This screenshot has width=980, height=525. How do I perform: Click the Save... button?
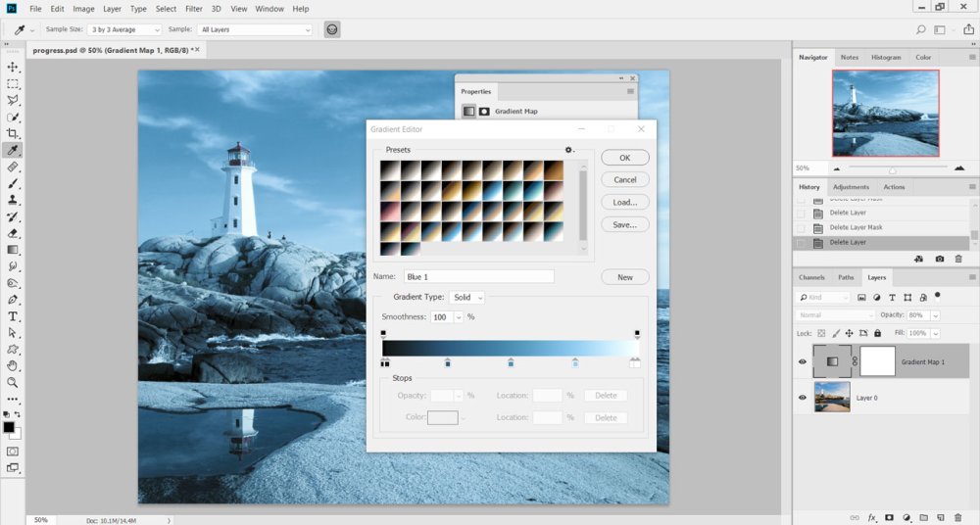[625, 225]
